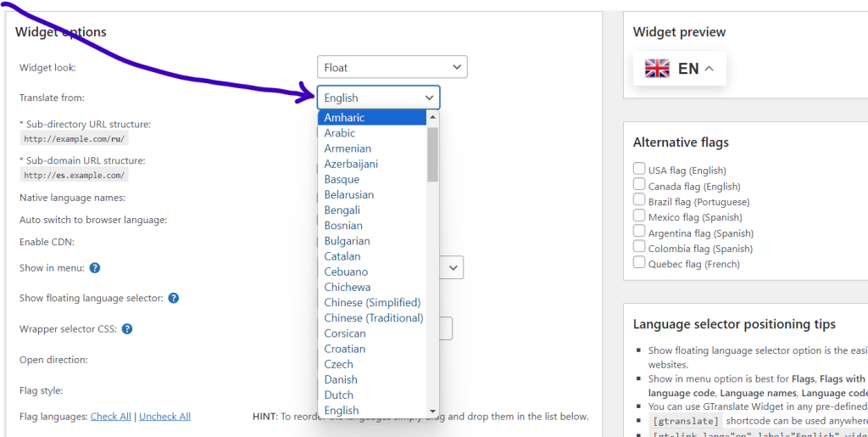This screenshot has width=868, height=437.
Task: Click the Wrapper selector CSS input field
Action: tap(446, 328)
